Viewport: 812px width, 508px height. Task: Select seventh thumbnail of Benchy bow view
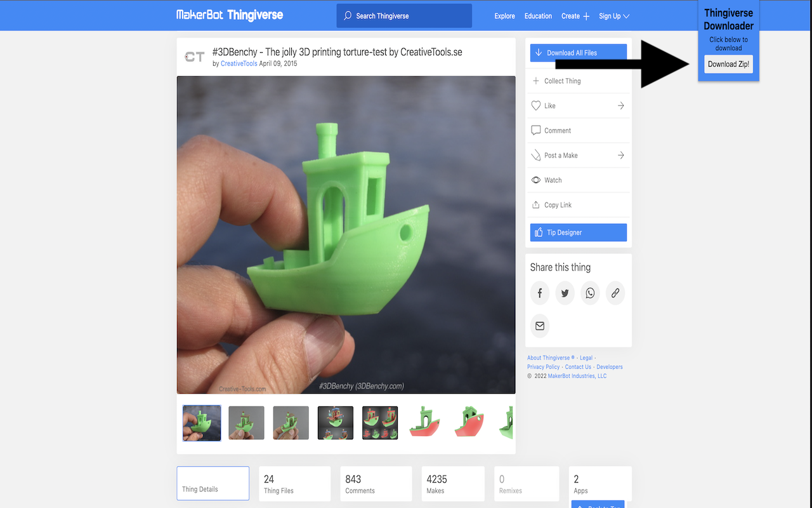469,423
